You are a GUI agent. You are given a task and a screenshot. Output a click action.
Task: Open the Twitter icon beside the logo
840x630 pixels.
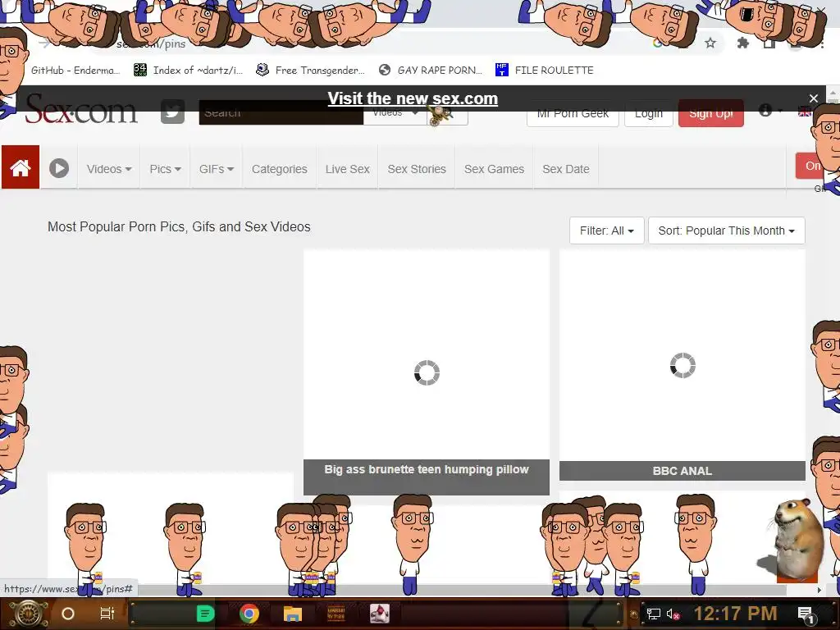(x=172, y=112)
